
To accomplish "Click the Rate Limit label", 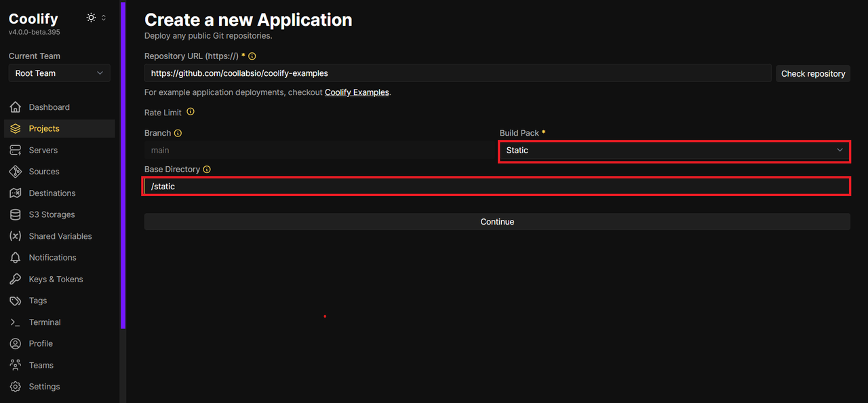I will [x=163, y=112].
